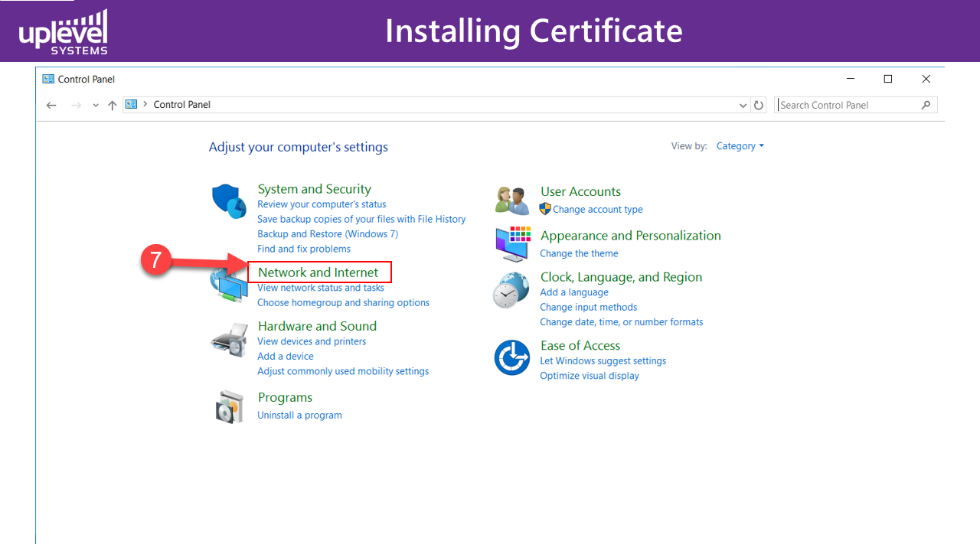Screen dimensions: 980x551
Task: Click Change account type link
Action: (598, 210)
